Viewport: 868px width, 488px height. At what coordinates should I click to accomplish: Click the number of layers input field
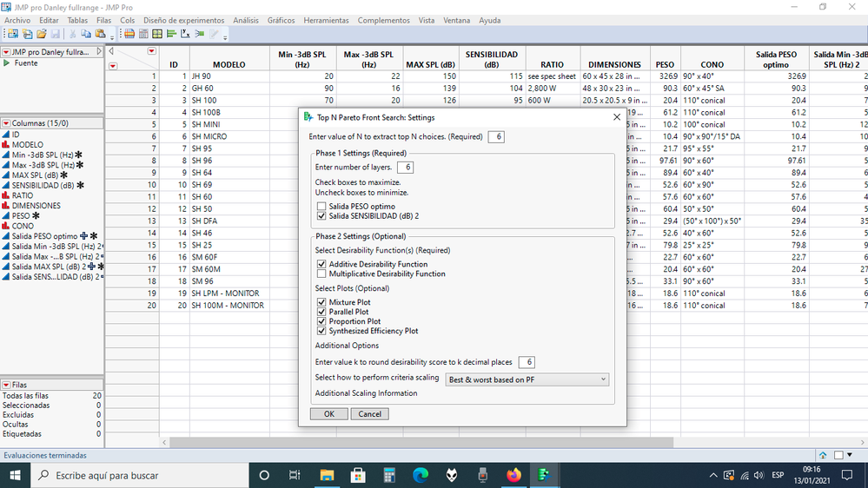pos(405,167)
